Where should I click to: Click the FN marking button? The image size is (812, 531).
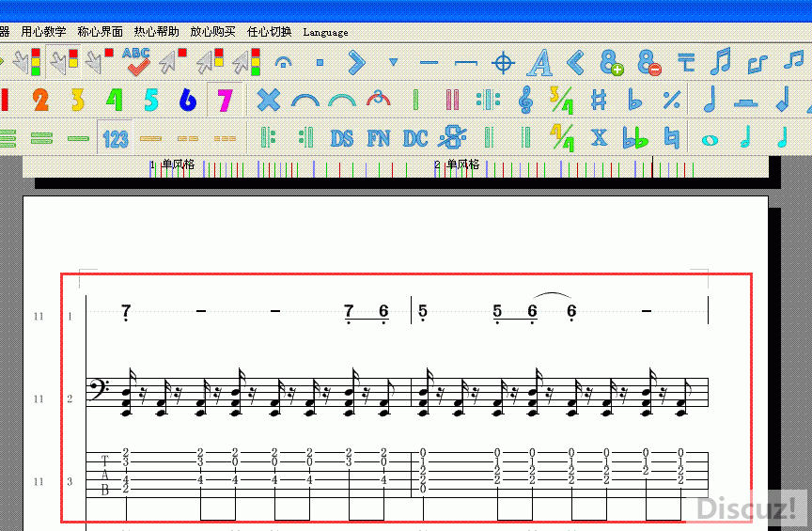click(x=379, y=138)
